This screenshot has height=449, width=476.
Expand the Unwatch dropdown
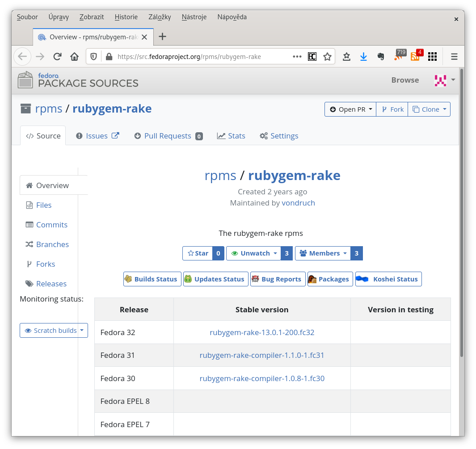click(254, 253)
